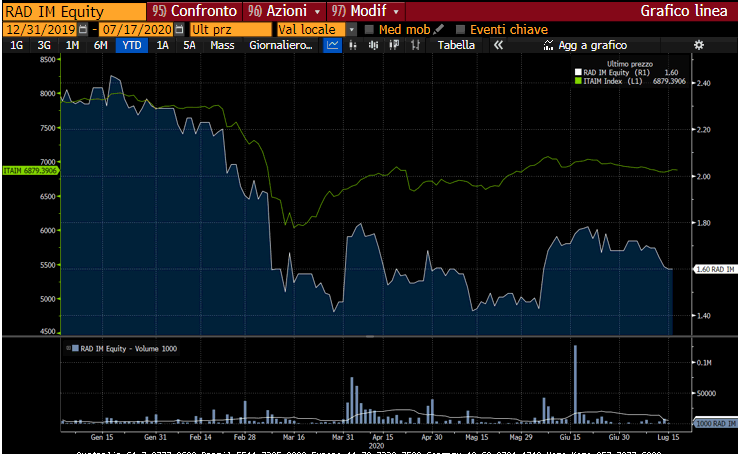Collapse toolbar with the double-chevron arrow
The image size is (739, 454).
point(498,45)
